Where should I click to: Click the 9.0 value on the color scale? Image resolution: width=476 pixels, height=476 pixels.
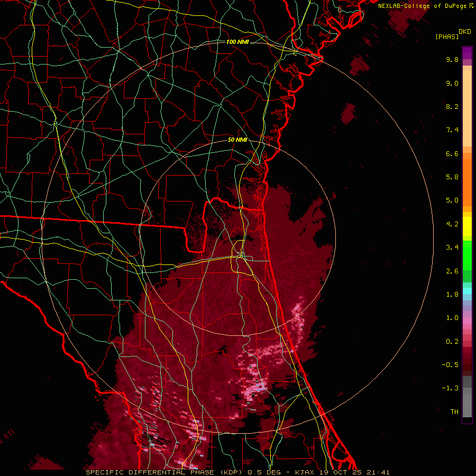(452, 83)
